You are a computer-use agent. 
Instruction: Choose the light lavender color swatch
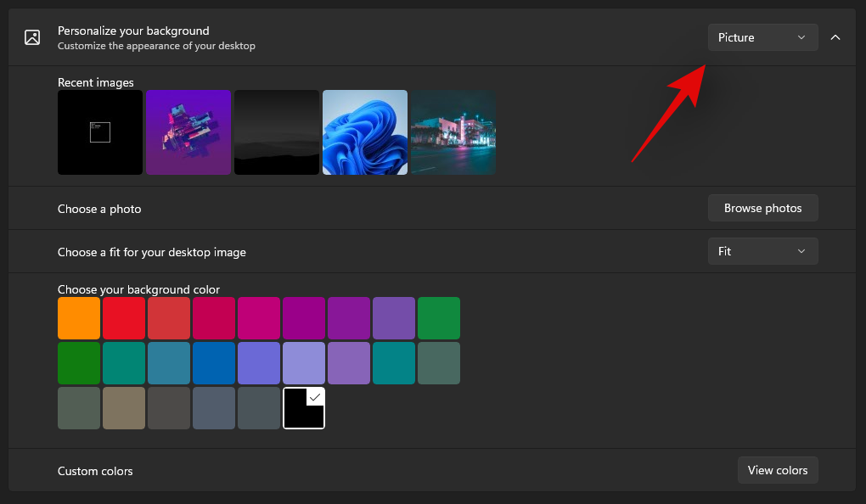coord(304,363)
